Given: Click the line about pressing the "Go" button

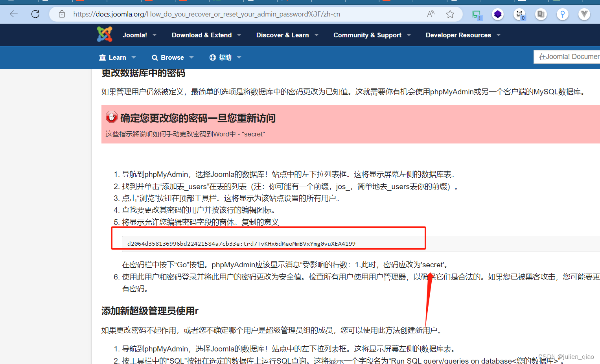Looking at the screenshot, I should (286, 265).
